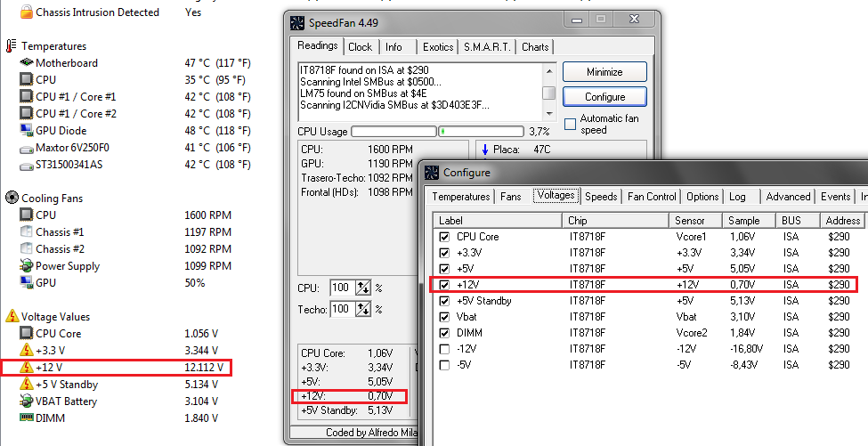The width and height of the screenshot is (868, 446).
Task: Click the SpeedFan 4.49 title bar icon
Action: [x=297, y=22]
